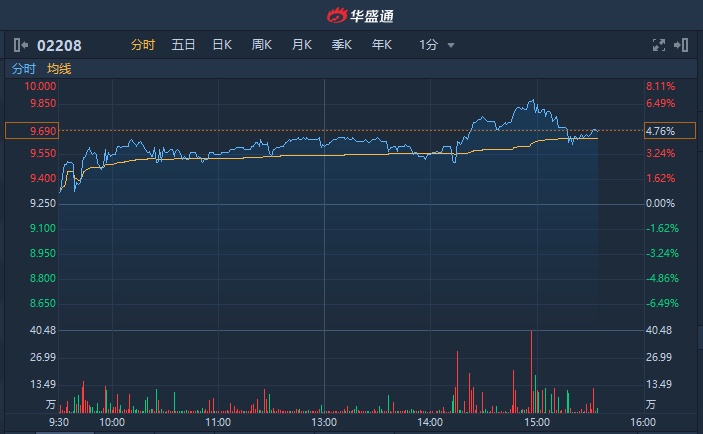The image size is (703, 434).
Task: Click the collapse panel icon left of 02208
Action: coord(21,44)
